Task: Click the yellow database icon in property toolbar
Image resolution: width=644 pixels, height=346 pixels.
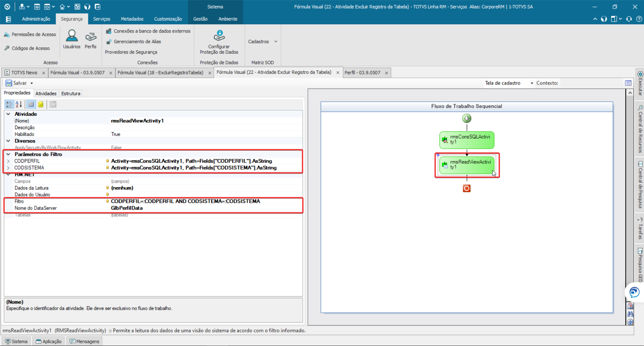Action: click(41, 104)
